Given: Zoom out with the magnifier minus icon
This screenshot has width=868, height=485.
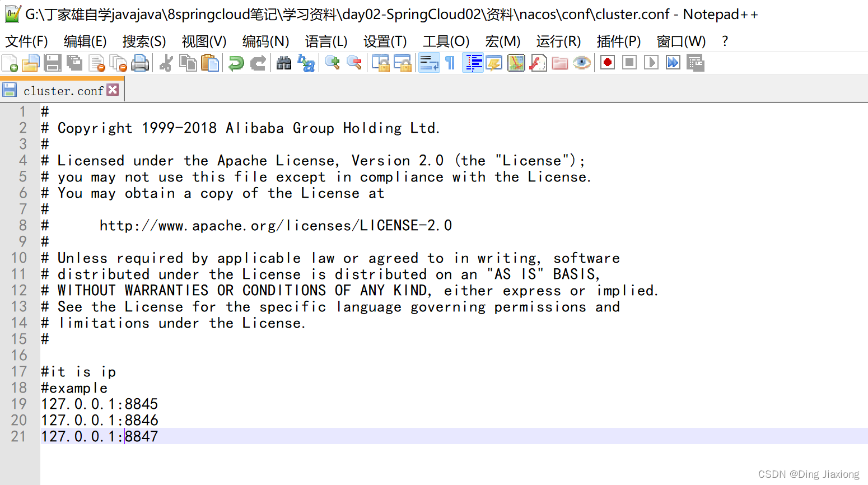Looking at the screenshot, I should point(354,63).
